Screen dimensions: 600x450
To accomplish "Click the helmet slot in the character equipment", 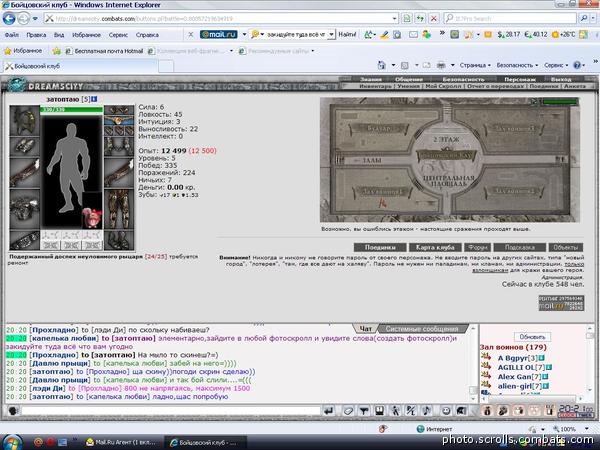I will coord(24,121).
